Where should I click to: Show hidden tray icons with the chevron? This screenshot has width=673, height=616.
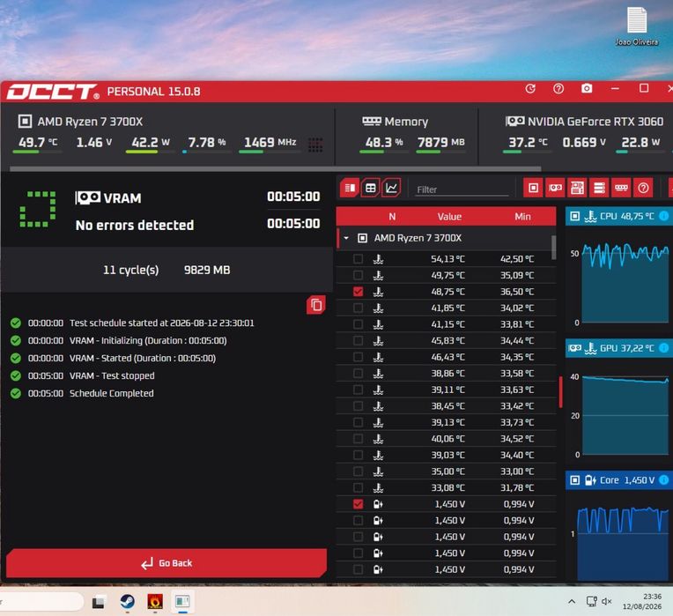point(572,601)
